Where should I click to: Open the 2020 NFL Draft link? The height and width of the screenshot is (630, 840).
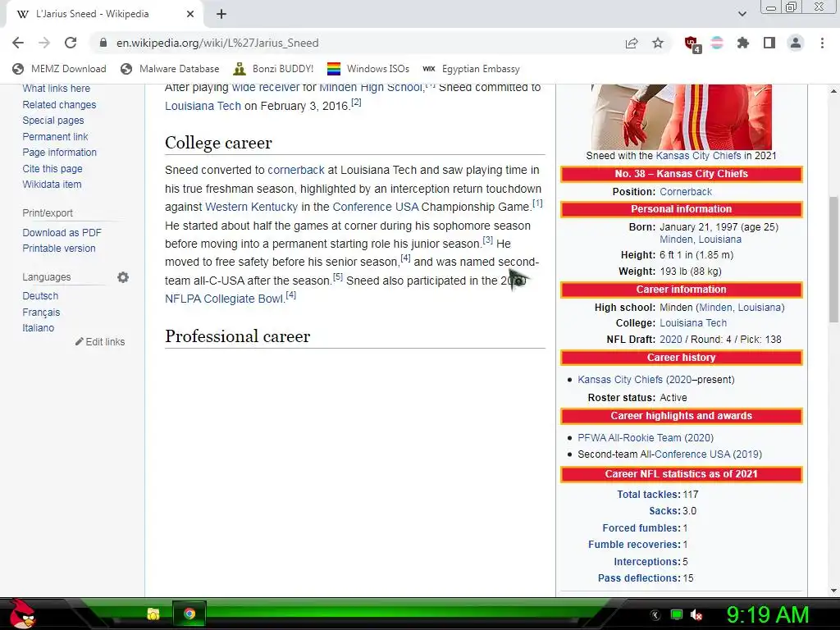pos(671,339)
